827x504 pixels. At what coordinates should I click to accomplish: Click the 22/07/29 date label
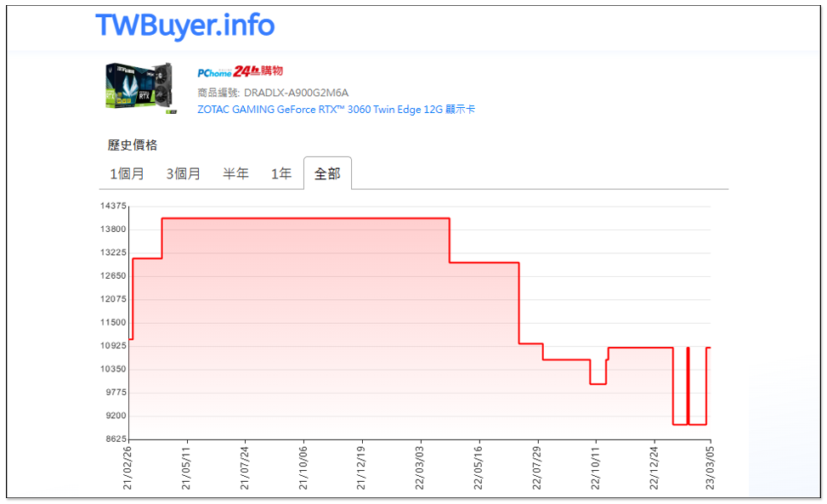[x=536, y=468]
